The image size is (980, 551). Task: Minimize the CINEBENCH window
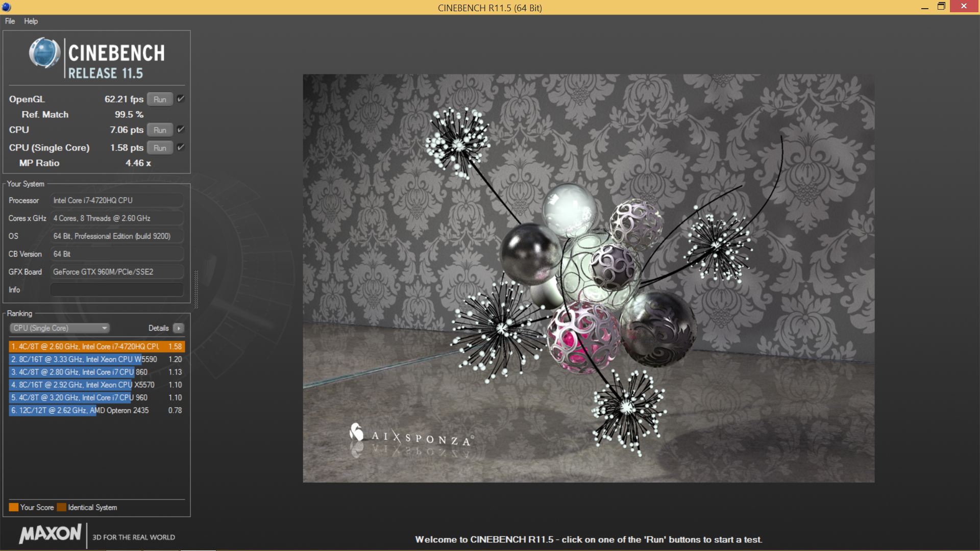924,7
